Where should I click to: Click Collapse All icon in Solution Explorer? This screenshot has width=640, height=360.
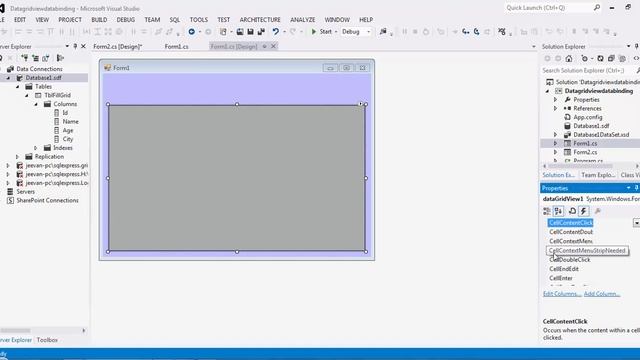pos(611,58)
